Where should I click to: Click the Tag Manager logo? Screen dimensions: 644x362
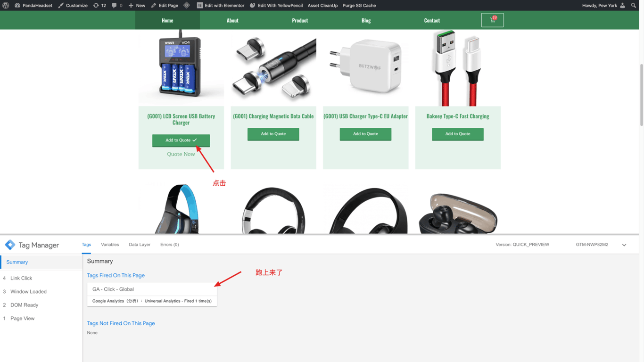(10, 245)
